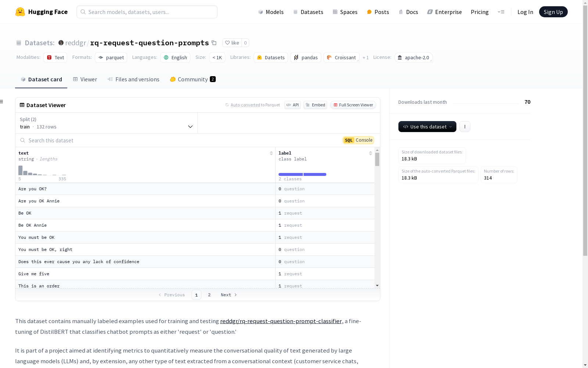Click Log In
Screen dimensions: 588x368
click(525, 12)
